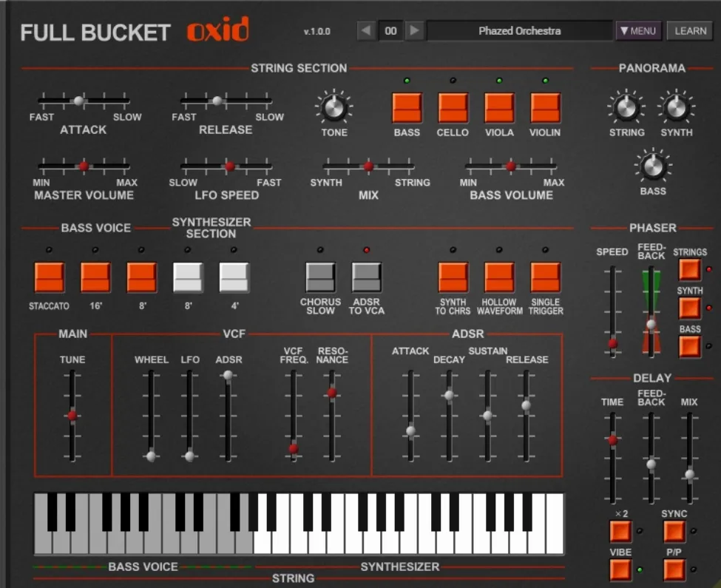Click the oxid logo
This screenshot has height=588, width=721.
218,30
